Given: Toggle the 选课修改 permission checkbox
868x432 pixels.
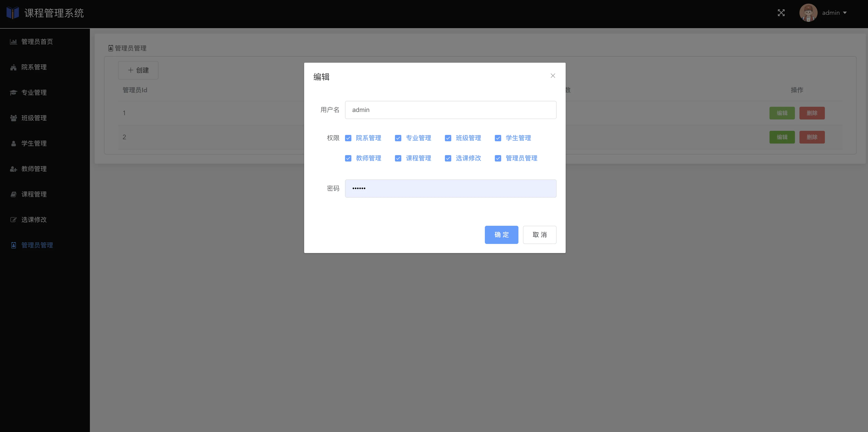Looking at the screenshot, I should [448, 159].
